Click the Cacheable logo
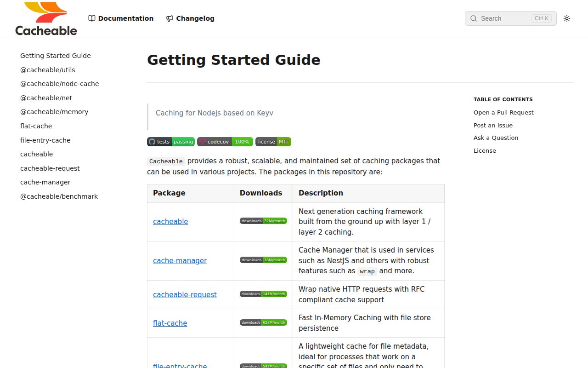Image resolution: width=588 pixels, height=368 pixels. tap(46, 18)
